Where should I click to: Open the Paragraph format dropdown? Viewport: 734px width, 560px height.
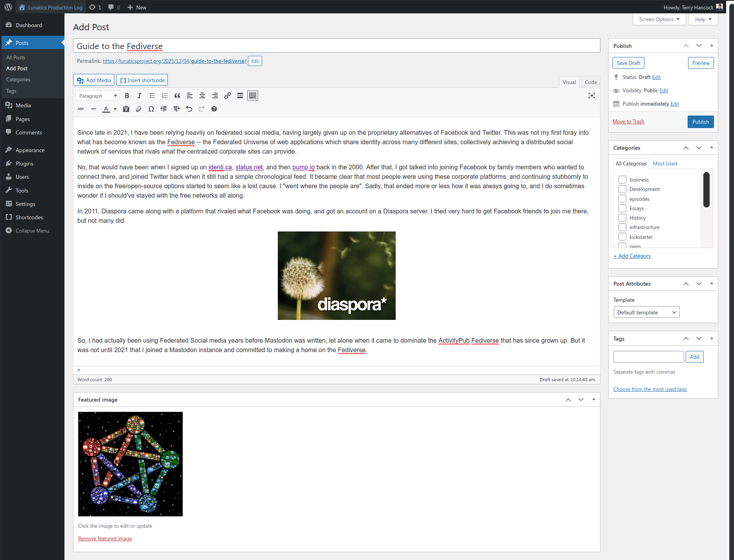pos(97,96)
